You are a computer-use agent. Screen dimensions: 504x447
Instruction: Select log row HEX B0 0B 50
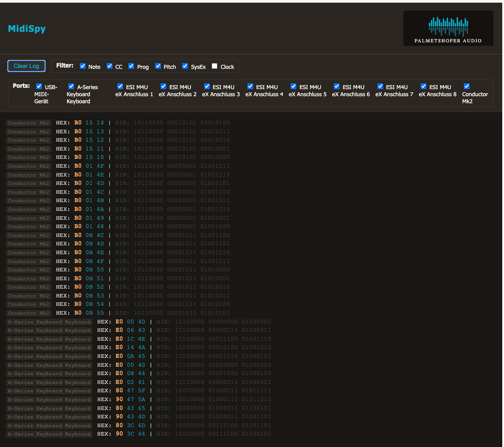(x=118, y=270)
